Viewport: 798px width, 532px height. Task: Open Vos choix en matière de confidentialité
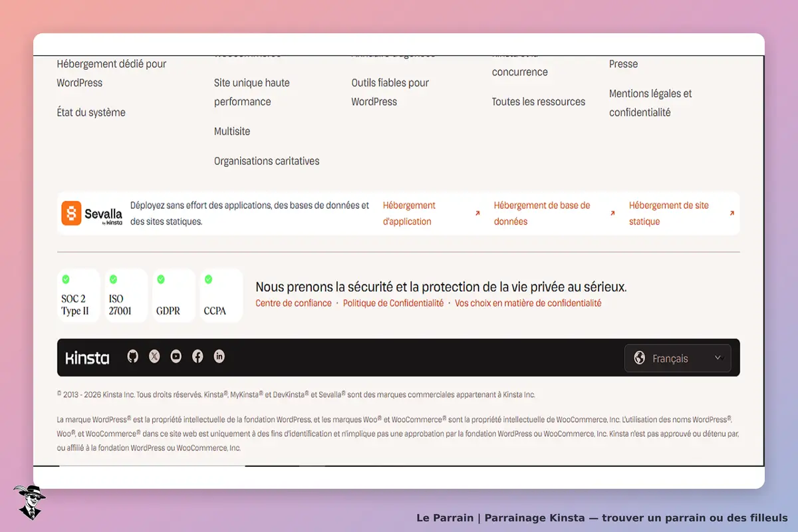pyautogui.click(x=528, y=303)
